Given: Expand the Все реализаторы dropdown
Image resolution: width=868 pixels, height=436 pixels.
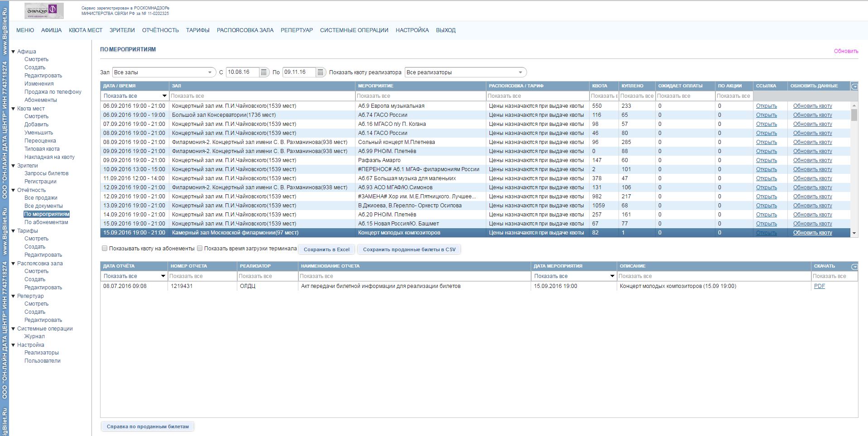Looking at the screenshot, I should (x=465, y=72).
